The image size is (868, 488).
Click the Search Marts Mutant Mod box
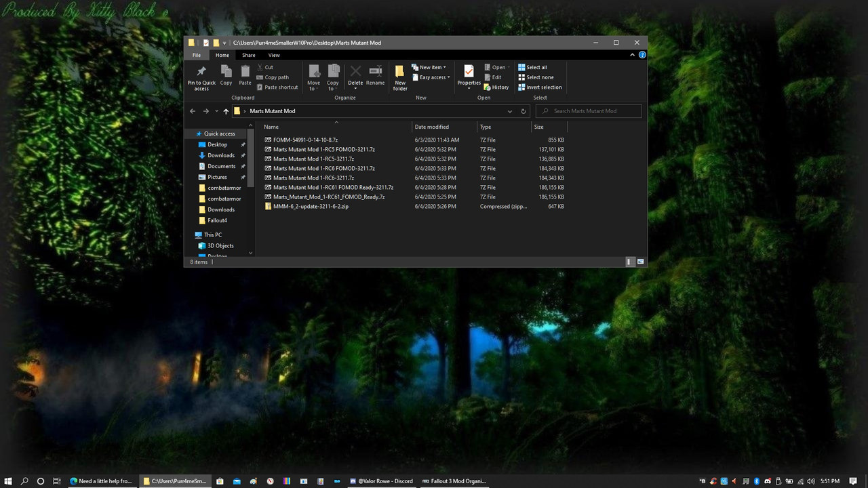(589, 111)
